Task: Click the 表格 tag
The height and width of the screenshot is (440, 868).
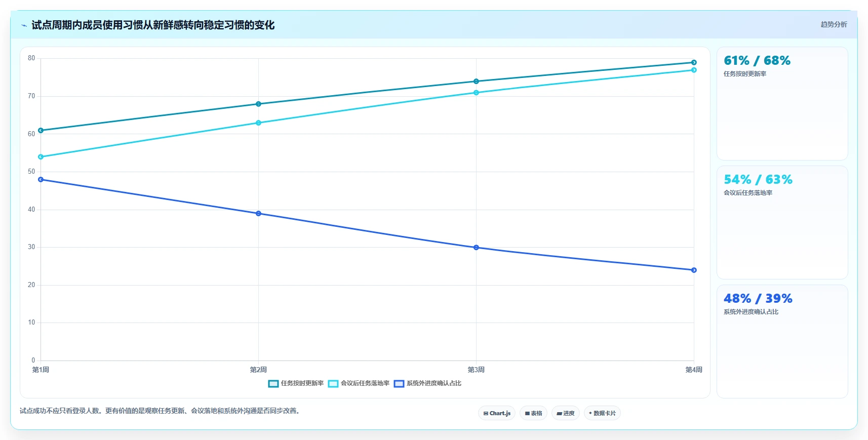Action: point(533,413)
